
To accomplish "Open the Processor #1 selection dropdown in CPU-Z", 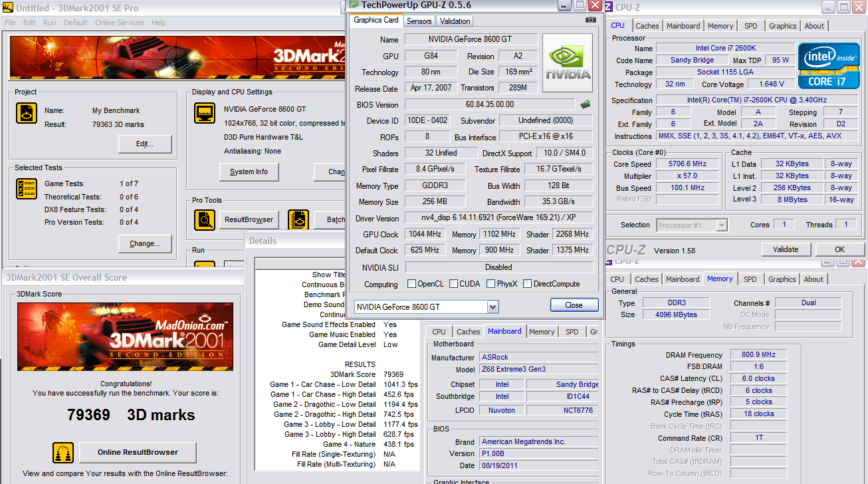I will (x=722, y=225).
